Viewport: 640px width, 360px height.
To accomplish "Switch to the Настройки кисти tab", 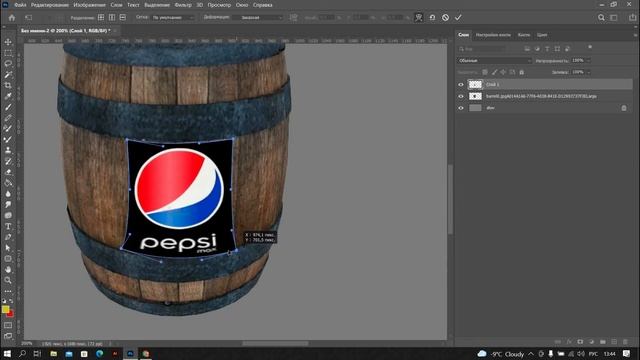I will [x=493, y=35].
